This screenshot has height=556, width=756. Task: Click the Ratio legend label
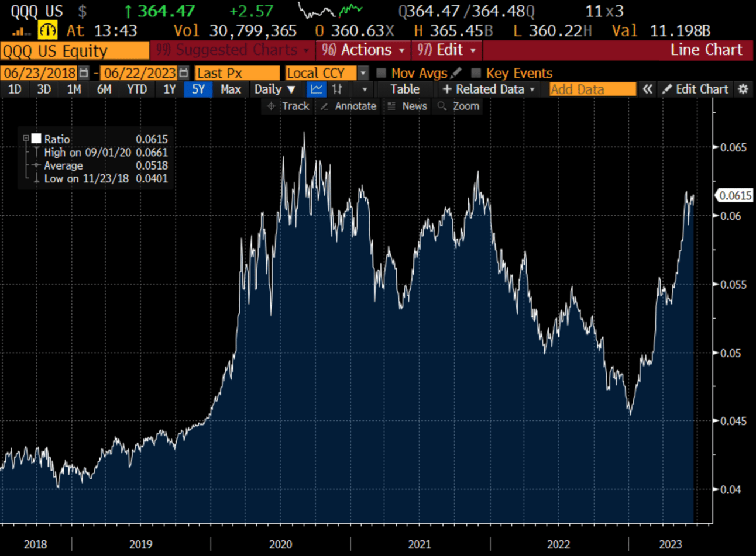[x=57, y=139]
